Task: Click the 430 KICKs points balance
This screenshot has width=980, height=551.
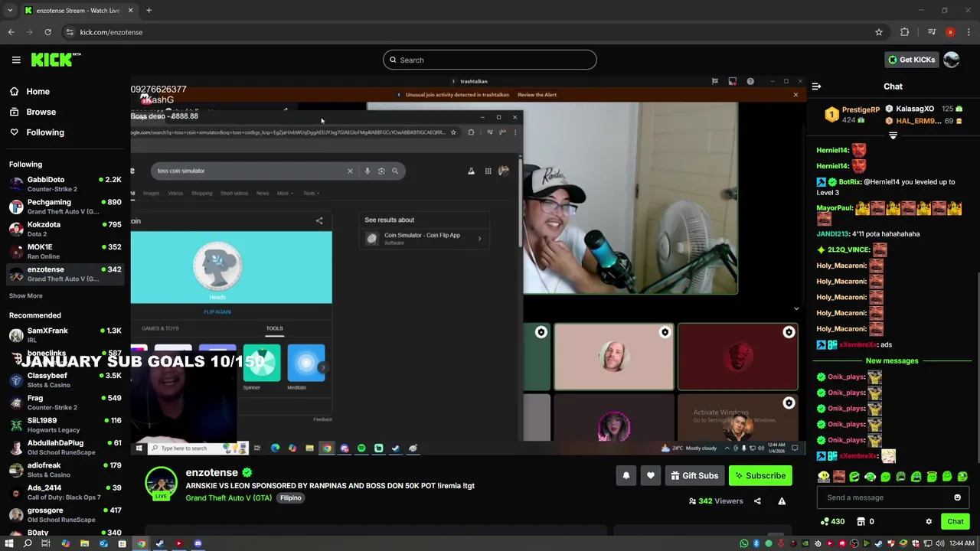Action: [x=832, y=521]
